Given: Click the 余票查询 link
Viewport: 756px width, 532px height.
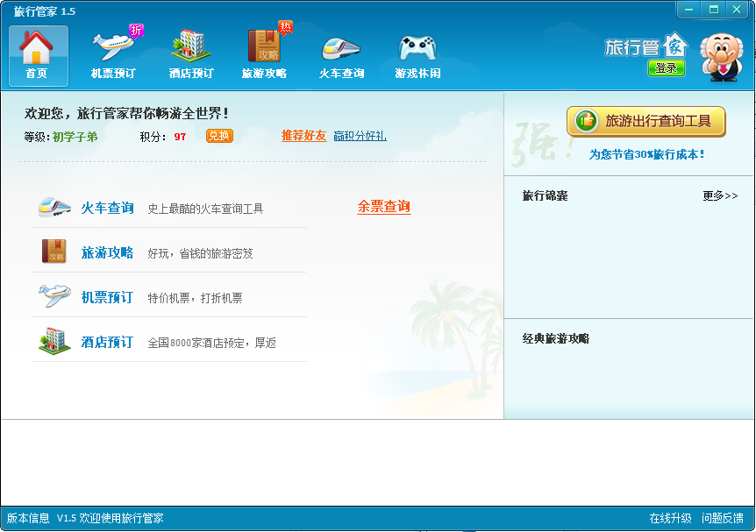Looking at the screenshot, I should (384, 207).
